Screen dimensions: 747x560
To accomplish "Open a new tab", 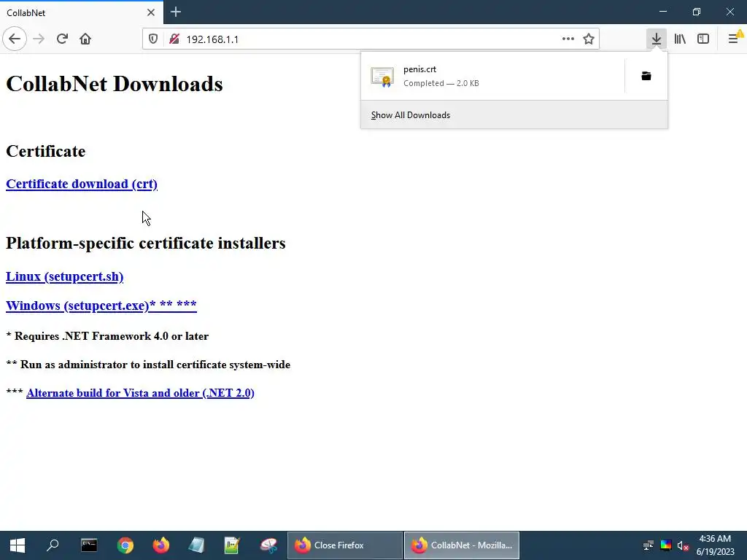I will point(176,12).
